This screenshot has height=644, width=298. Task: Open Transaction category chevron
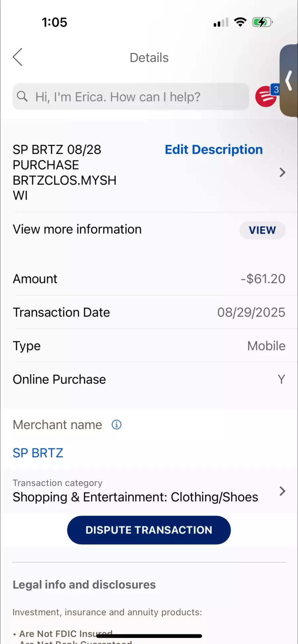click(282, 491)
